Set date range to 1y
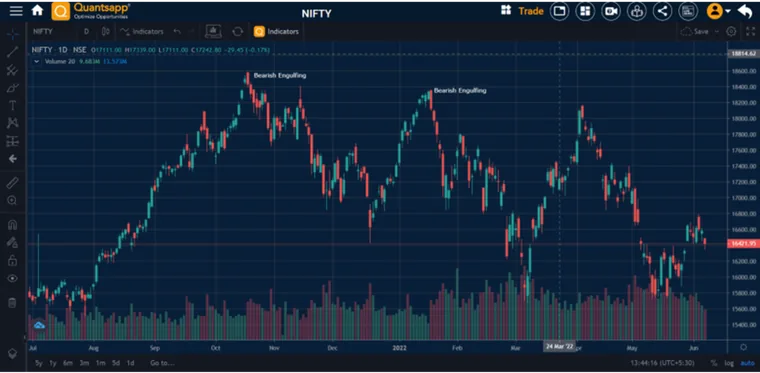The image size is (760, 373). [53, 363]
